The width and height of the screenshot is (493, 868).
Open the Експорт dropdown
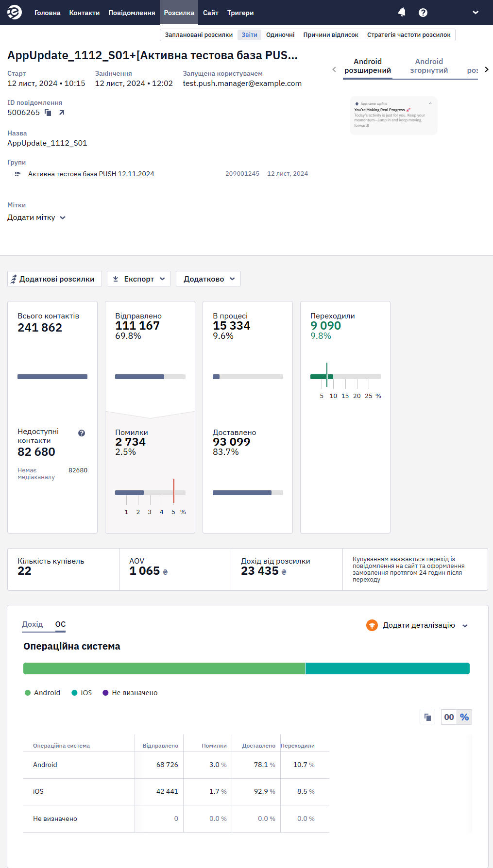coord(139,279)
